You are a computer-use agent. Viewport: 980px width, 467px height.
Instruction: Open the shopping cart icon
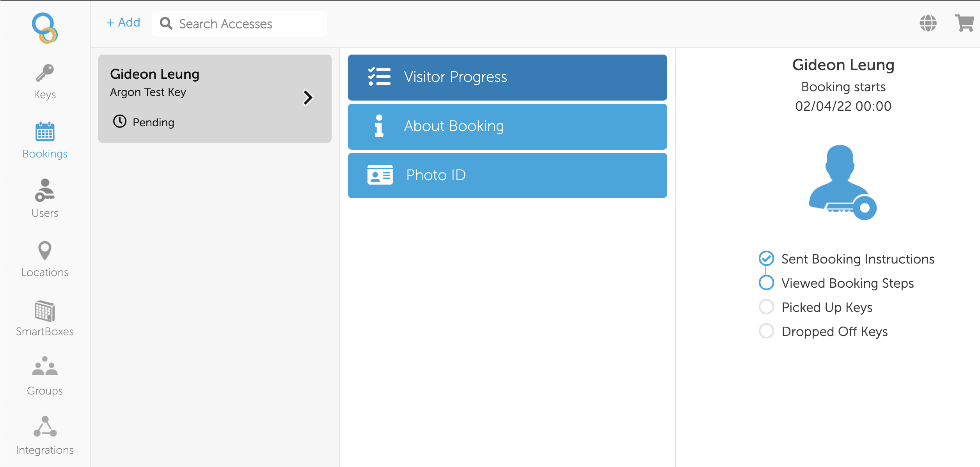click(x=964, y=23)
